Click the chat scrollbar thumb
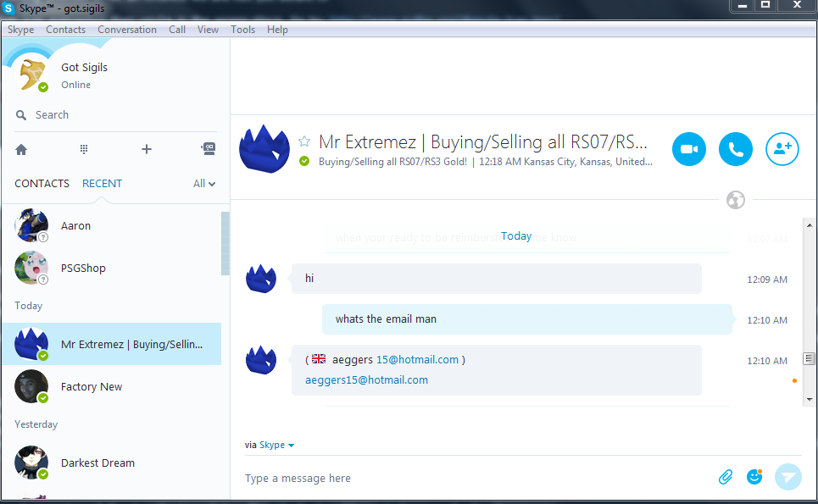818x504 pixels. click(x=810, y=358)
